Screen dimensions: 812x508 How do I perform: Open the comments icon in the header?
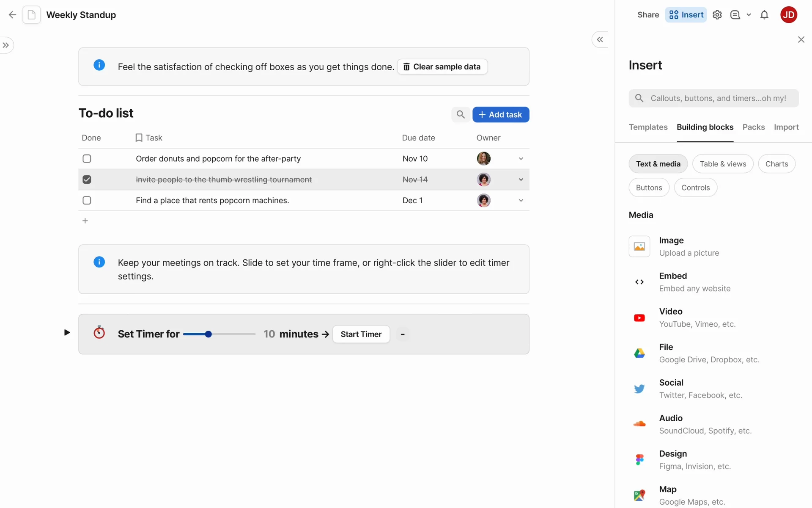735,15
